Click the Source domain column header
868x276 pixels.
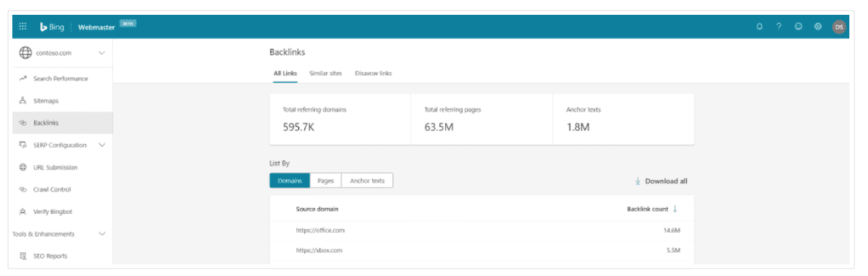click(x=317, y=209)
